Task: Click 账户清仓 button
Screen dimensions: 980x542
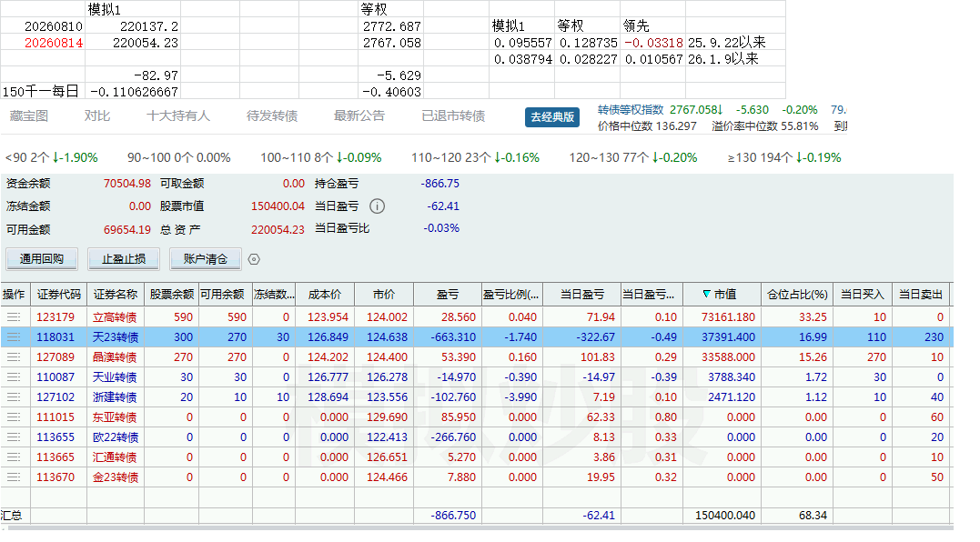Action: pos(206,258)
